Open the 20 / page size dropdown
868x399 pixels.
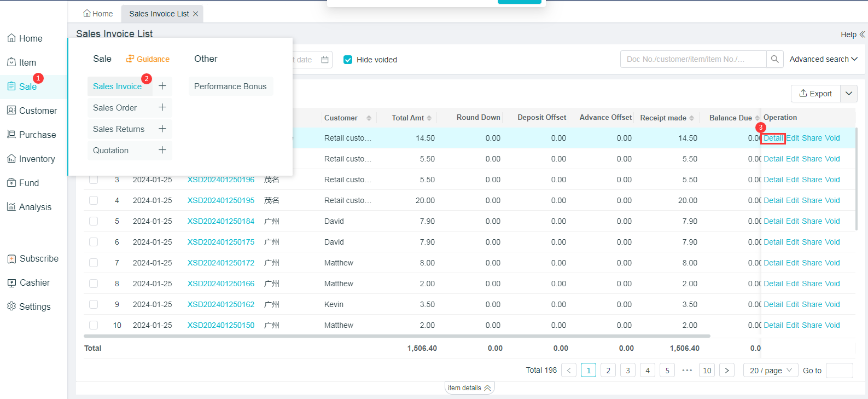point(770,371)
